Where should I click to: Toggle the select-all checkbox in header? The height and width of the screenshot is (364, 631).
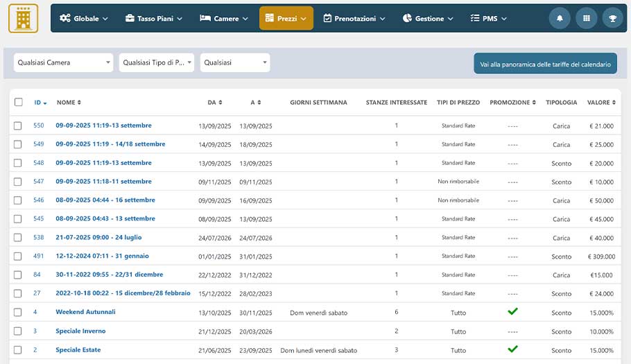pyautogui.click(x=18, y=103)
